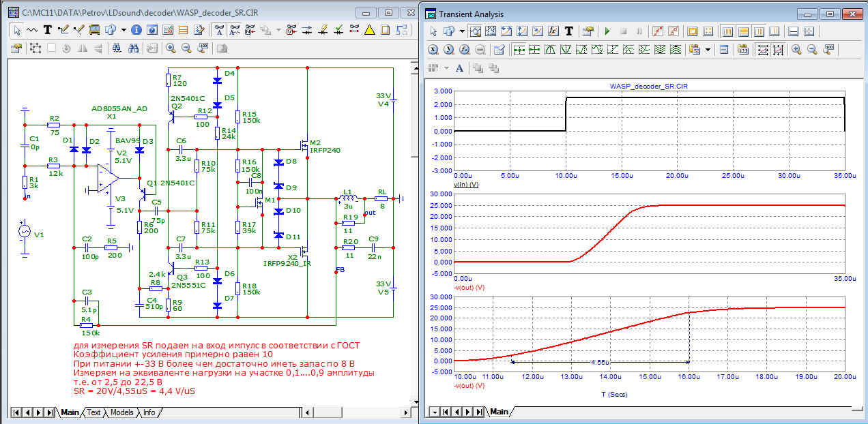Select the Text mode tool in schematic toolbar
This screenshot has width=868, height=424.
click(x=47, y=30)
